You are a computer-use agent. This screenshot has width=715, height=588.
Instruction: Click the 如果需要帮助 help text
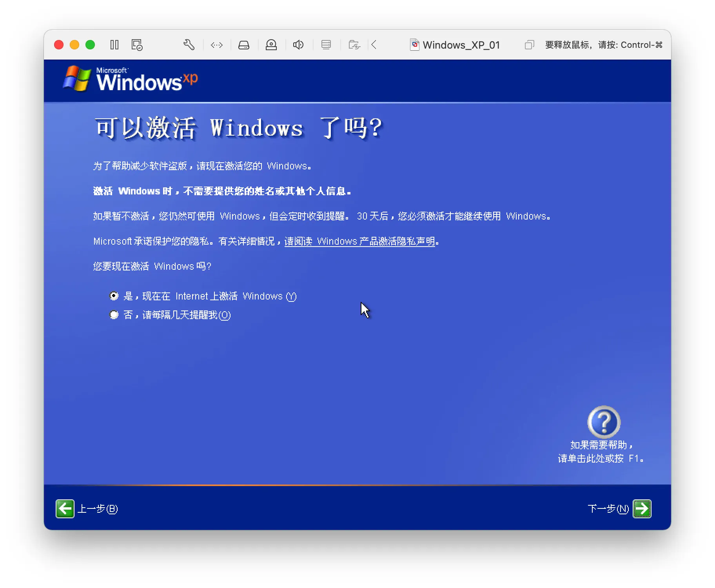click(601, 452)
